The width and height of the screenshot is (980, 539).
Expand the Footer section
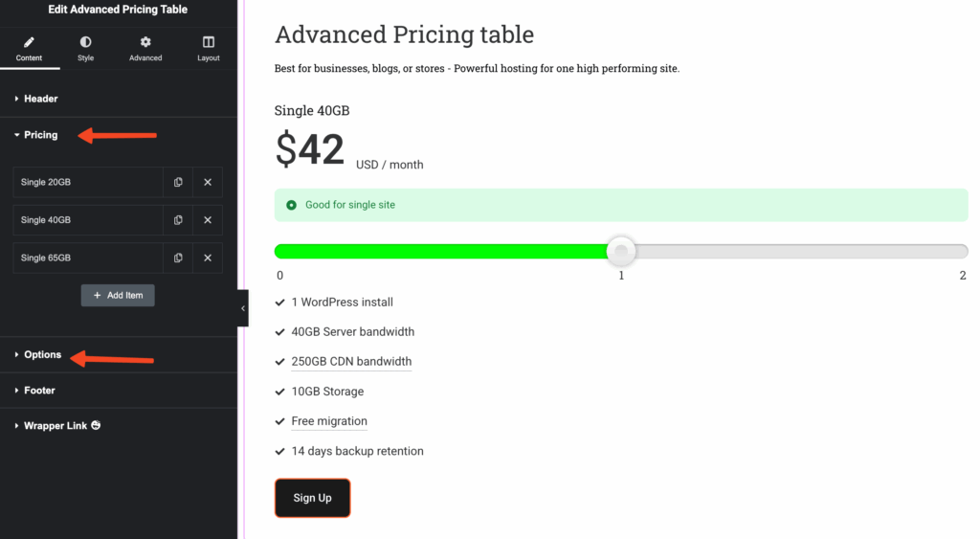(39, 391)
